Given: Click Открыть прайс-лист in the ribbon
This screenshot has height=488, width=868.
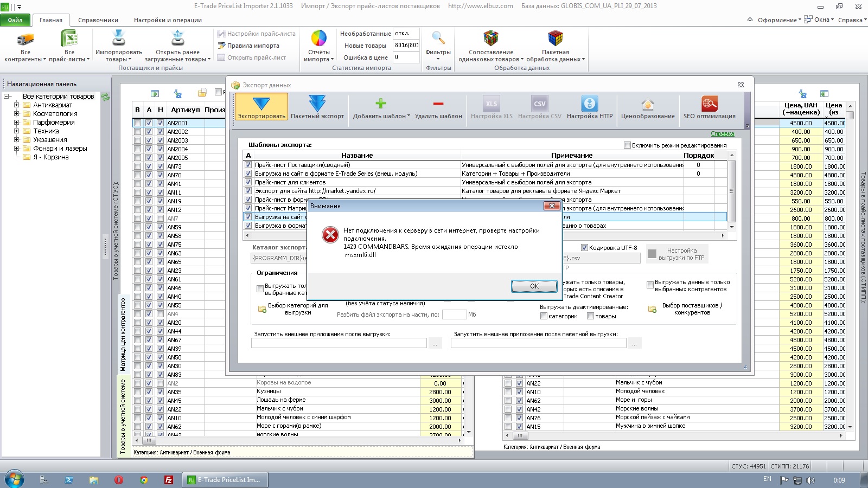Looking at the screenshot, I should tap(251, 57).
